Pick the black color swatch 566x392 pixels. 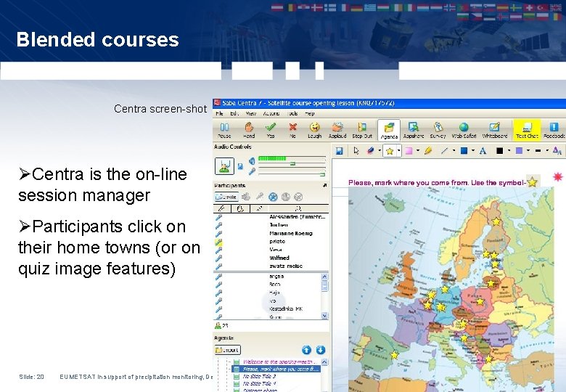pyautogui.click(x=499, y=151)
